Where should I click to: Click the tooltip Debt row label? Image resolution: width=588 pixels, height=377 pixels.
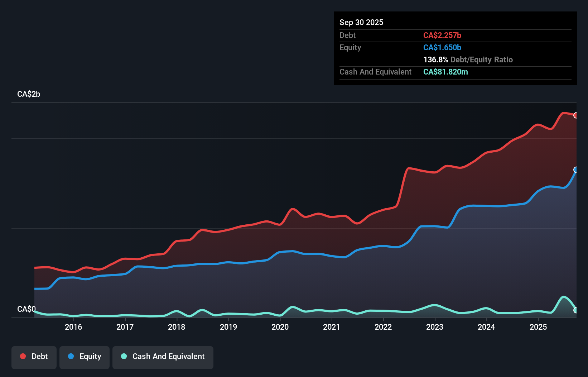[347, 35]
